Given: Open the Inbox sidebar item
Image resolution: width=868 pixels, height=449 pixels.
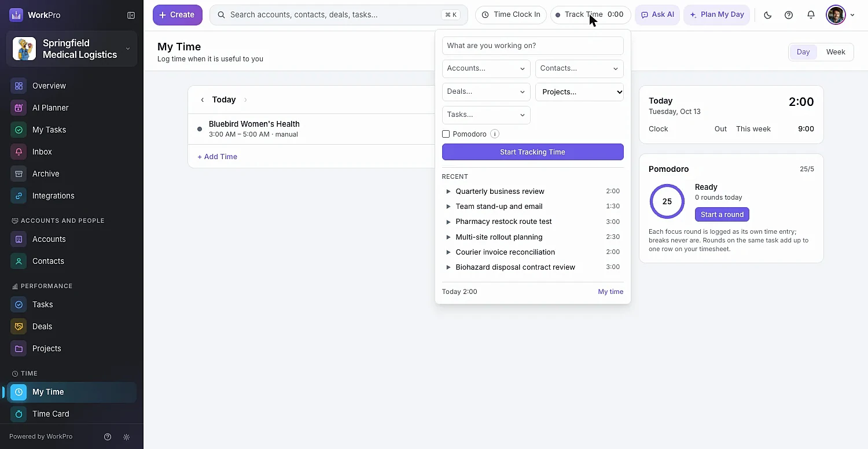Looking at the screenshot, I should (x=72, y=152).
